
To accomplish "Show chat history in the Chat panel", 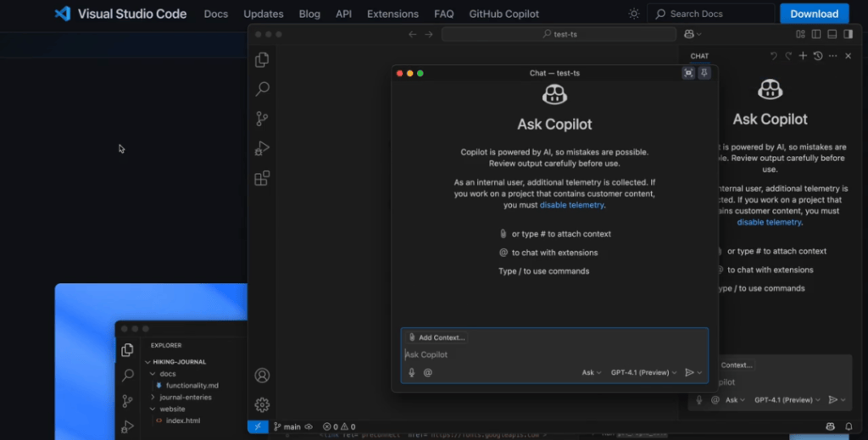I will [x=818, y=56].
